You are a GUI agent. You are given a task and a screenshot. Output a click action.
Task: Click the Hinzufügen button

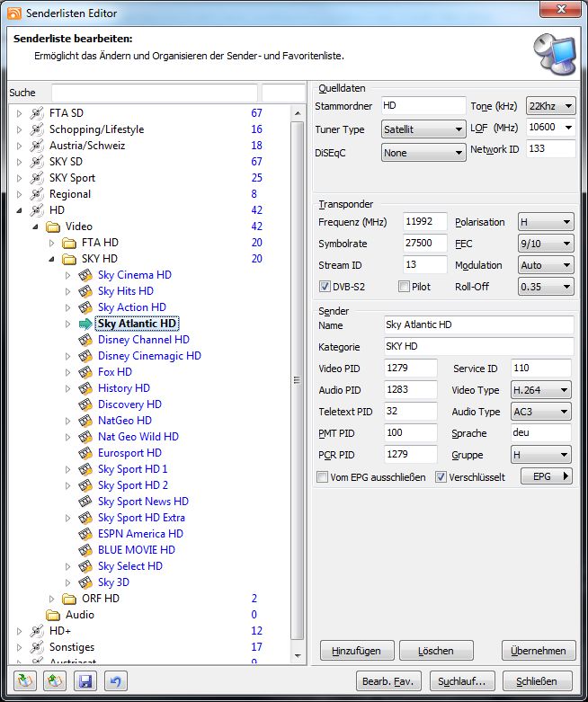pyautogui.click(x=356, y=651)
